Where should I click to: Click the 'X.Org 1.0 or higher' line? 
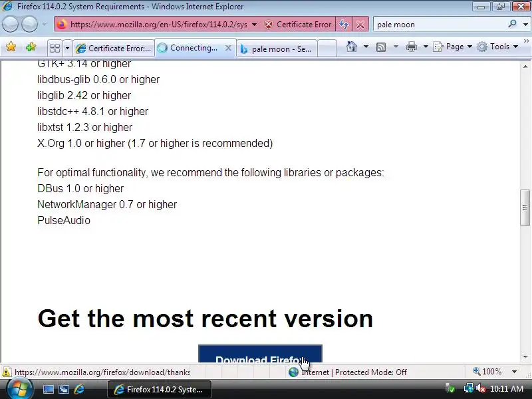pyautogui.click(x=155, y=144)
